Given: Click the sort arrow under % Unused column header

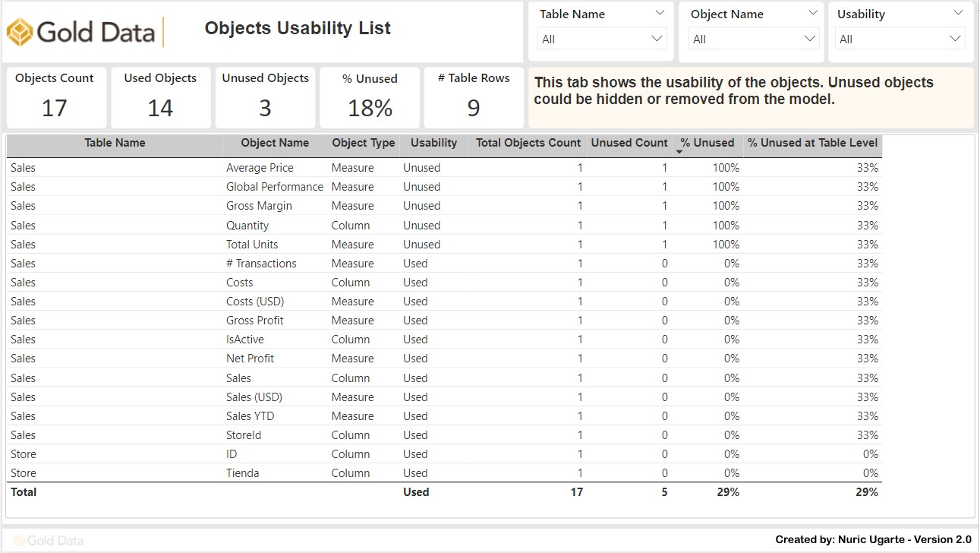Looking at the screenshot, I should (679, 153).
